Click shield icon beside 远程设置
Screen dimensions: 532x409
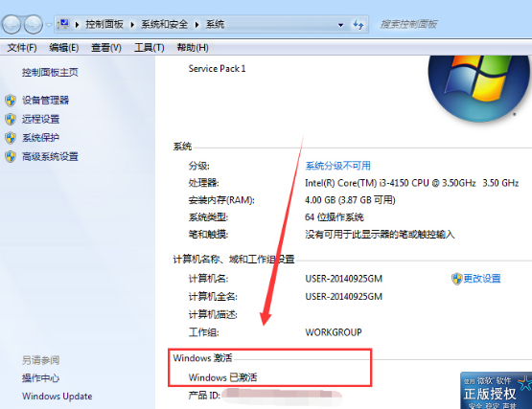point(11,119)
